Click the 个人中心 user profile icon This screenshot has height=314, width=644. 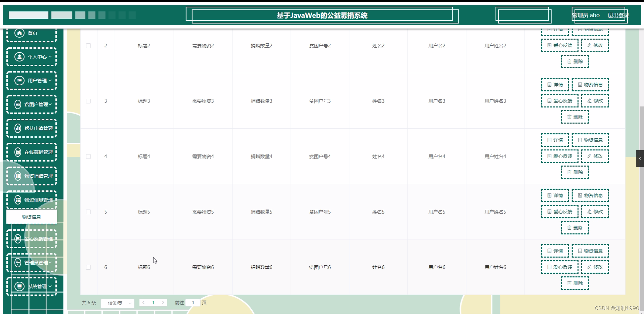point(19,56)
